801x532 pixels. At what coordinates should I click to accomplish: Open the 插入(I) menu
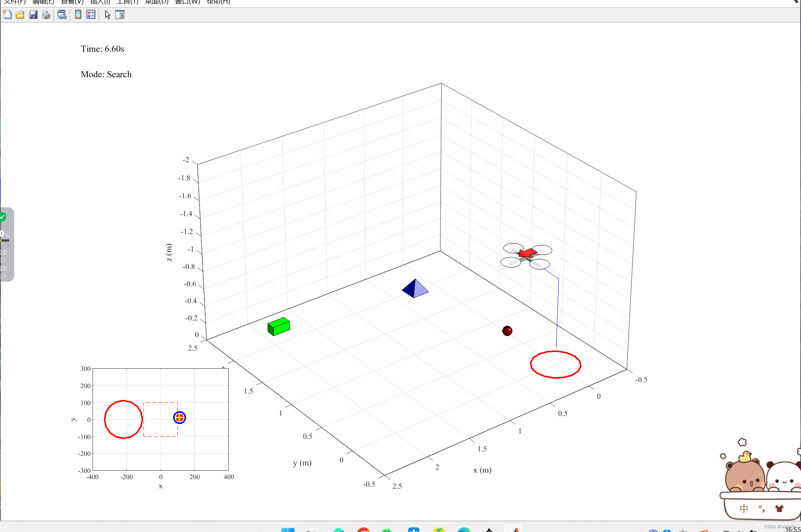[x=100, y=2]
